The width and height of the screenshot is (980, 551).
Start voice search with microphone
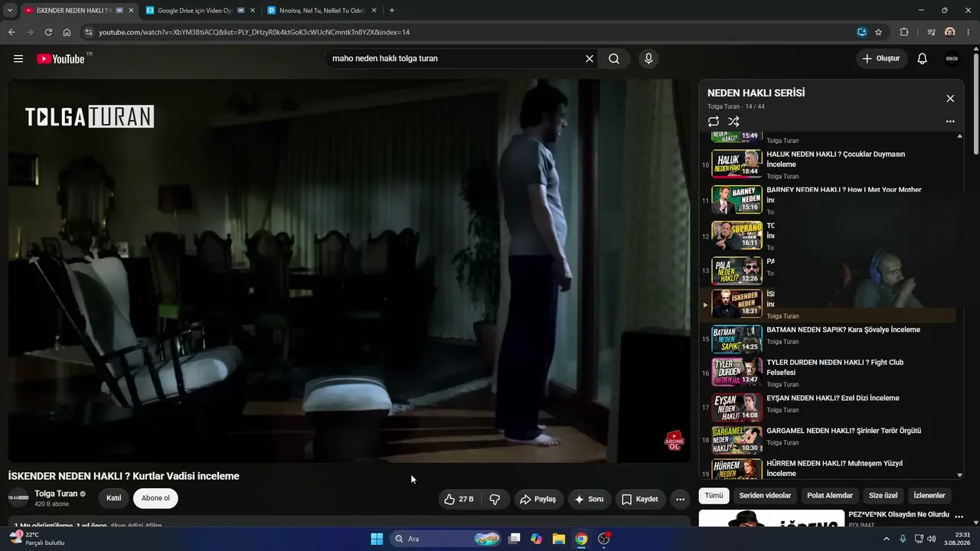tap(648, 59)
